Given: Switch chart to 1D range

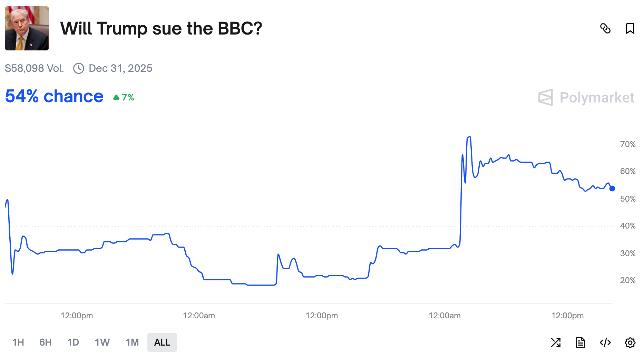Looking at the screenshot, I should 73,342.
